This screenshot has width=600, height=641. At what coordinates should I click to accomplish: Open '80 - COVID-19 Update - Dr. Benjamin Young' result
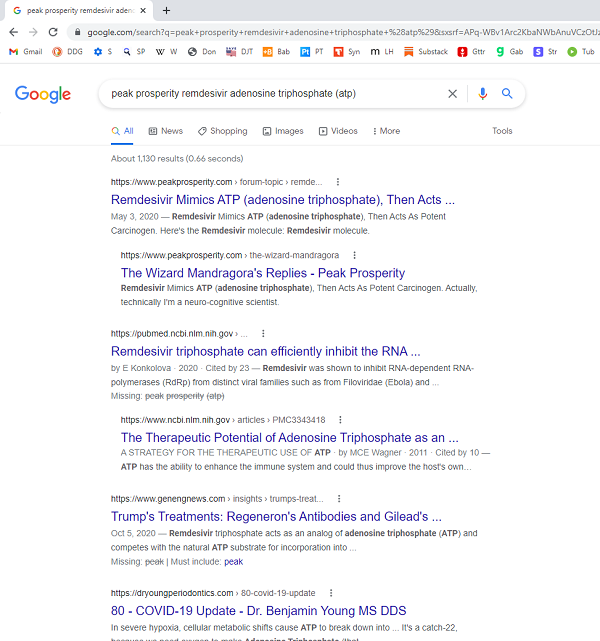point(258,611)
